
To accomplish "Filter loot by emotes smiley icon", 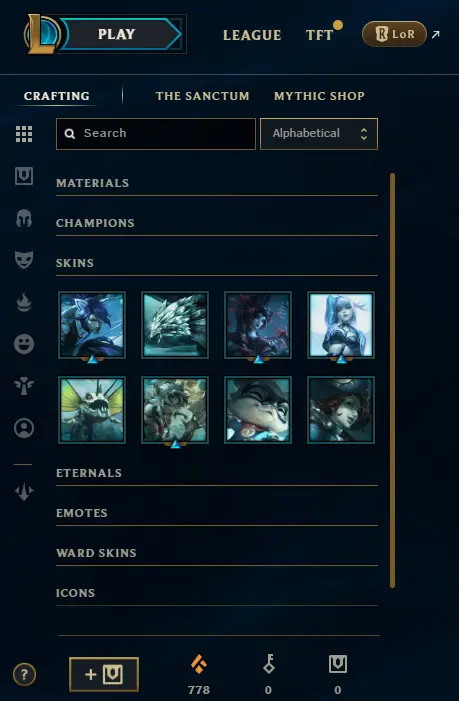I will point(24,344).
